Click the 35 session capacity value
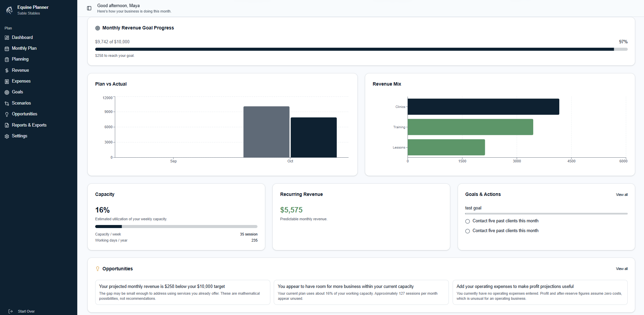This screenshot has width=644, height=315. pos(249,234)
